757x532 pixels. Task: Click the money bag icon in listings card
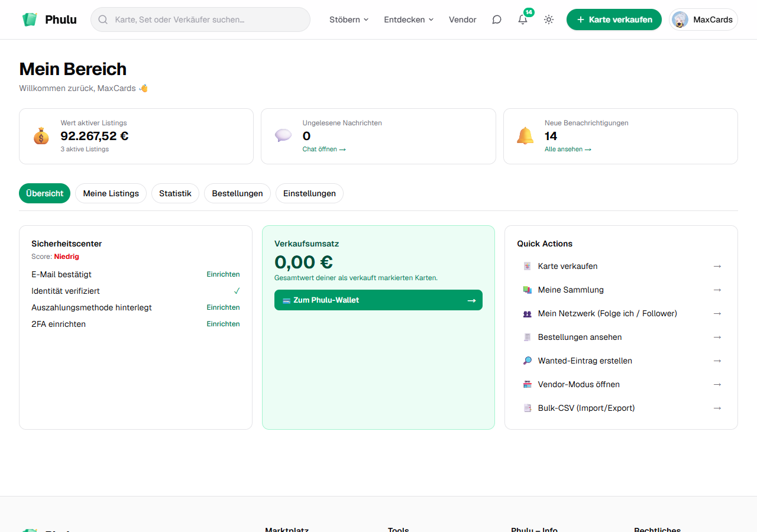(41, 136)
